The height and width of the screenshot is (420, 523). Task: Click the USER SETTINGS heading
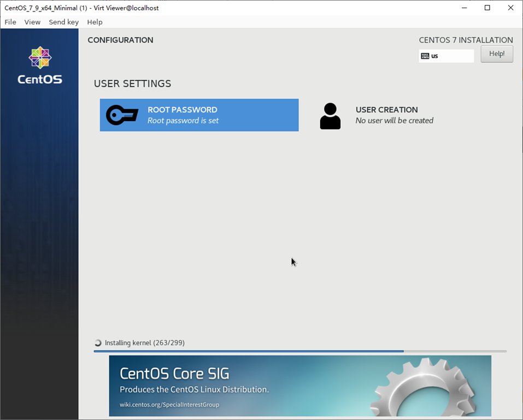tap(132, 84)
